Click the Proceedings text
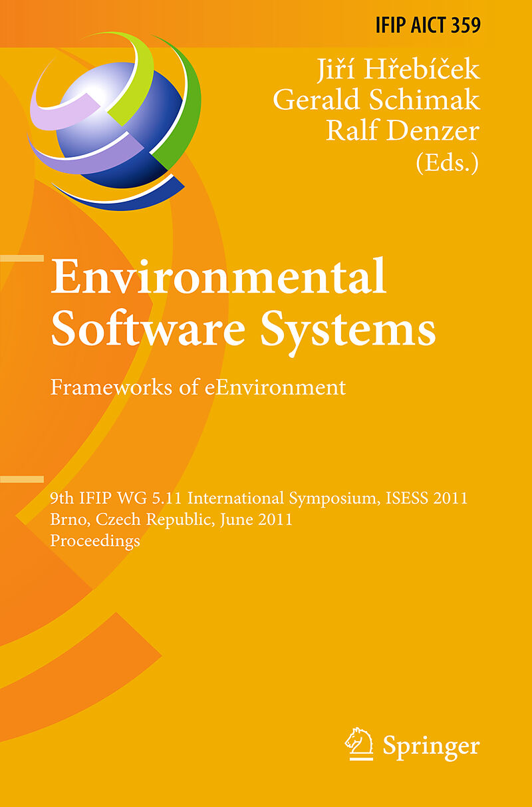This screenshot has height=807, width=532. [96, 541]
